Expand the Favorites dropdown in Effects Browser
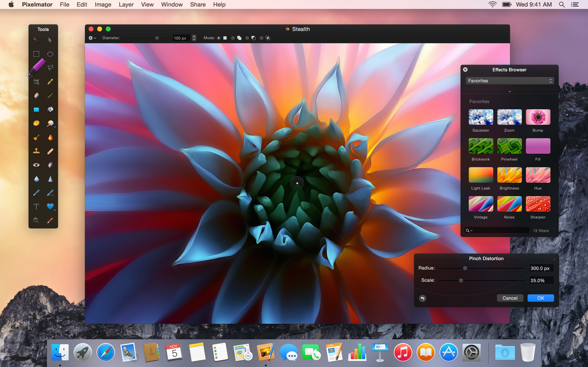Screen dimensions: 588x367 pyautogui.click(x=509, y=80)
